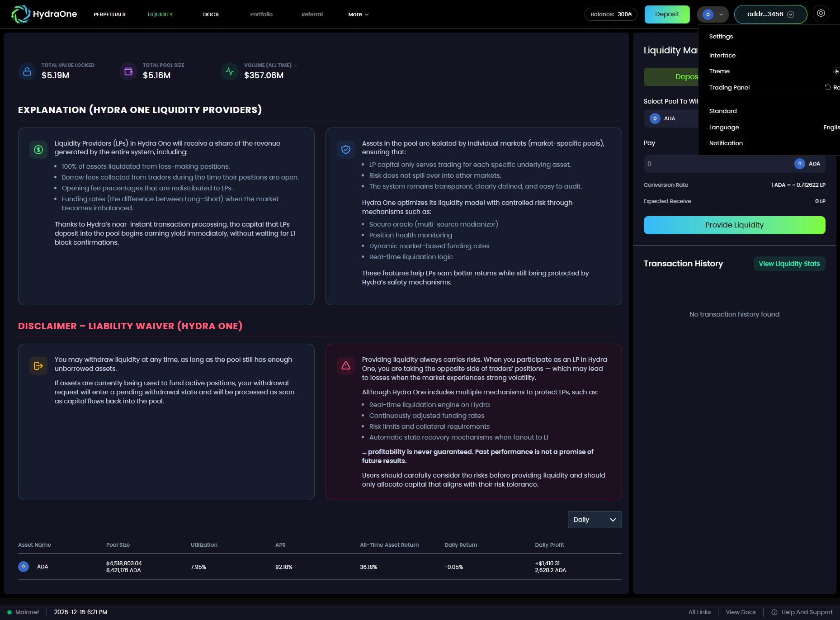Click the Volume pulse icon
This screenshot has width=840, height=620.
tap(230, 71)
